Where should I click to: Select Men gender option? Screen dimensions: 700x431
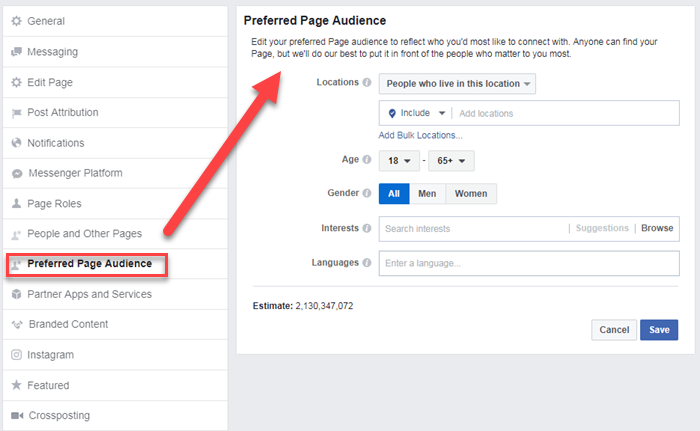427,194
